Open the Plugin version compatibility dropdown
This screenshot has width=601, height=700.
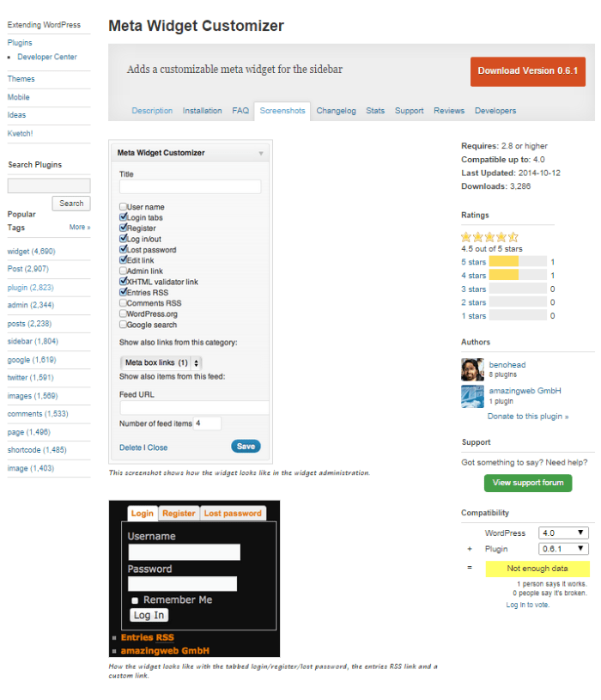[563, 549]
